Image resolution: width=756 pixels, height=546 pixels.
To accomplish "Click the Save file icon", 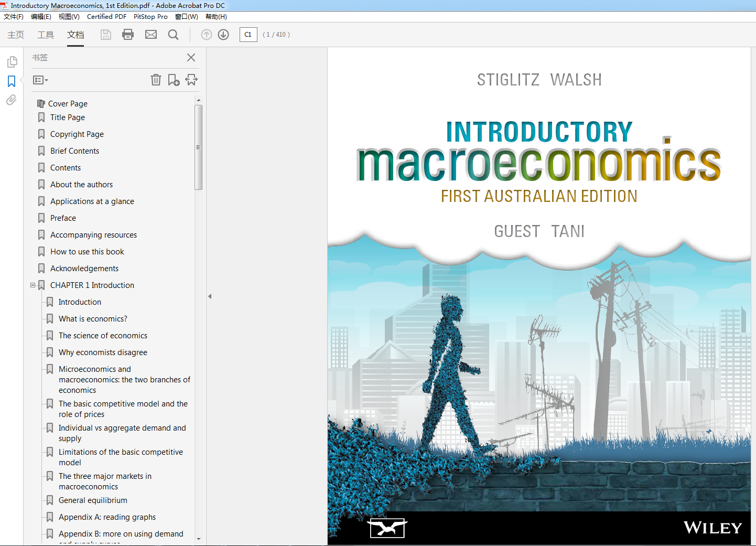I will tap(106, 35).
